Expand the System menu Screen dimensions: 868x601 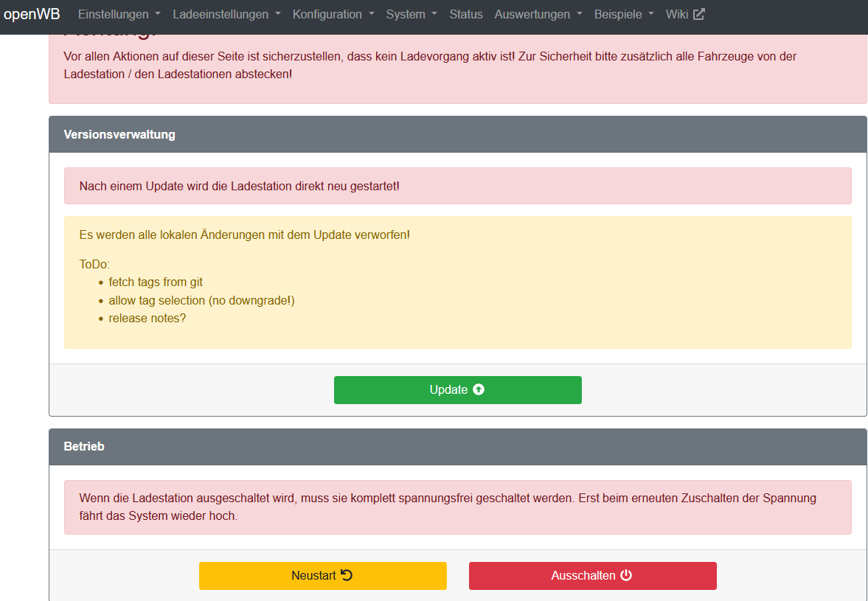[412, 15]
